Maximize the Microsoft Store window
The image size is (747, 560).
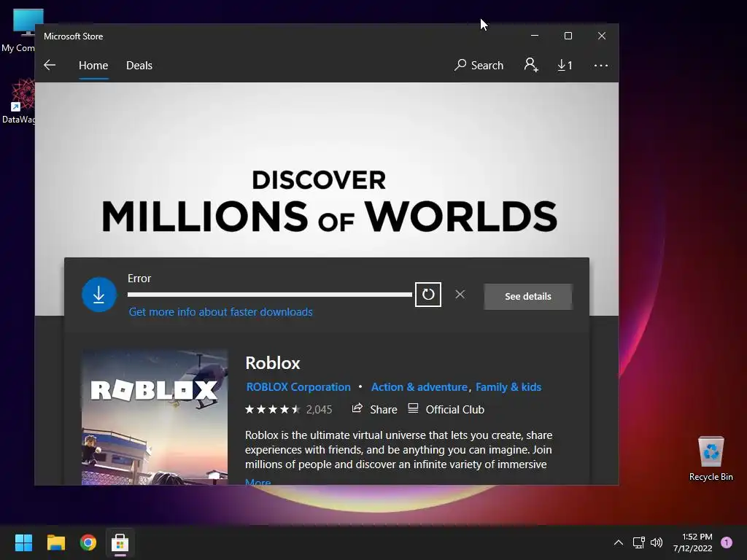pos(568,36)
